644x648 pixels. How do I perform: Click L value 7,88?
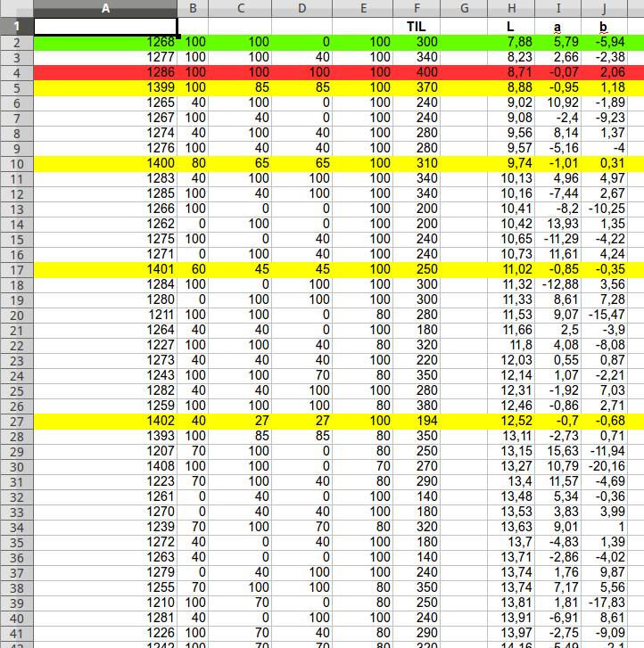(x=511, y=42)
